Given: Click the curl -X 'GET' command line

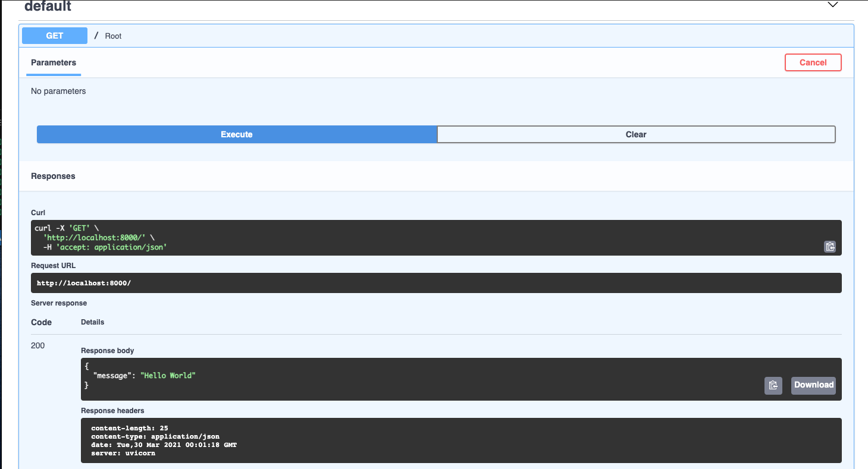Looking at the screenshot, I should (66, 228).
